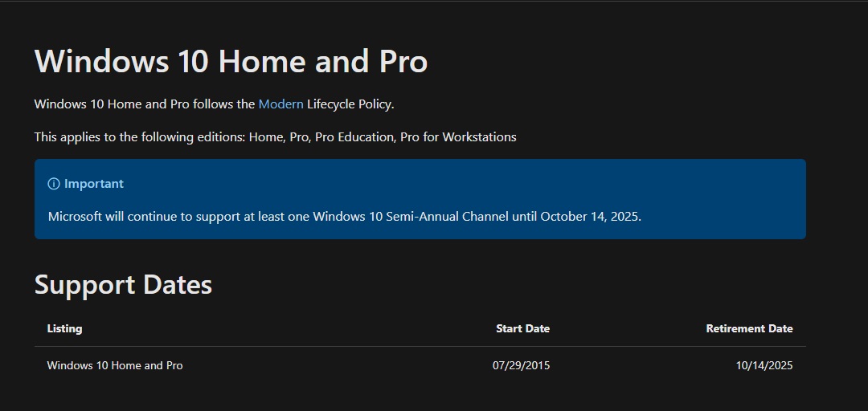868x411 pixels.
Task: Select the Important alert label
Action: [93, 184]
